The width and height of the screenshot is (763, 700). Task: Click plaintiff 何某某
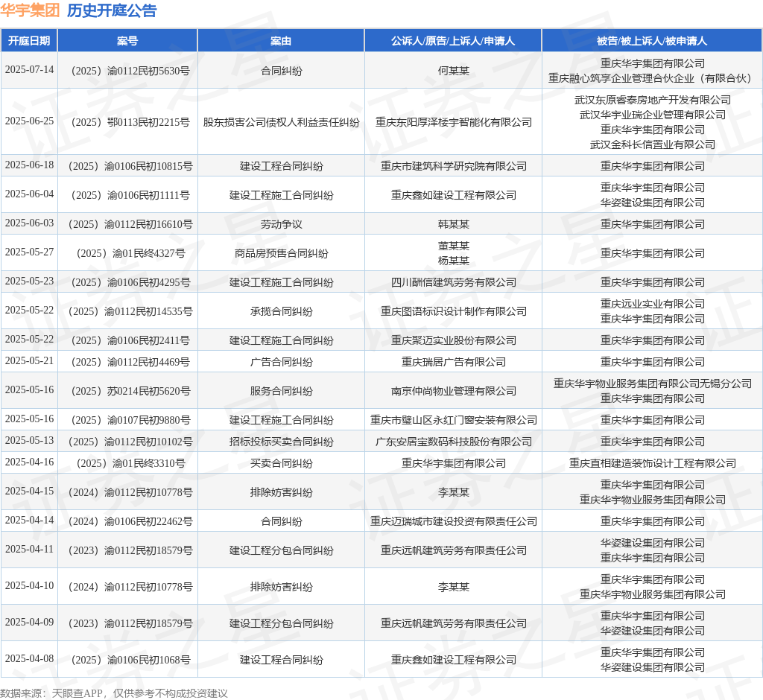pos(454,71)
